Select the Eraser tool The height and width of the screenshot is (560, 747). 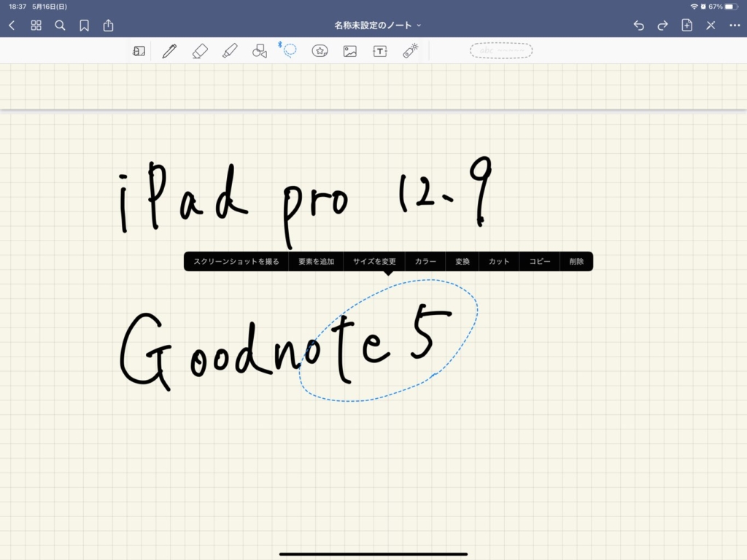point(200,51)
